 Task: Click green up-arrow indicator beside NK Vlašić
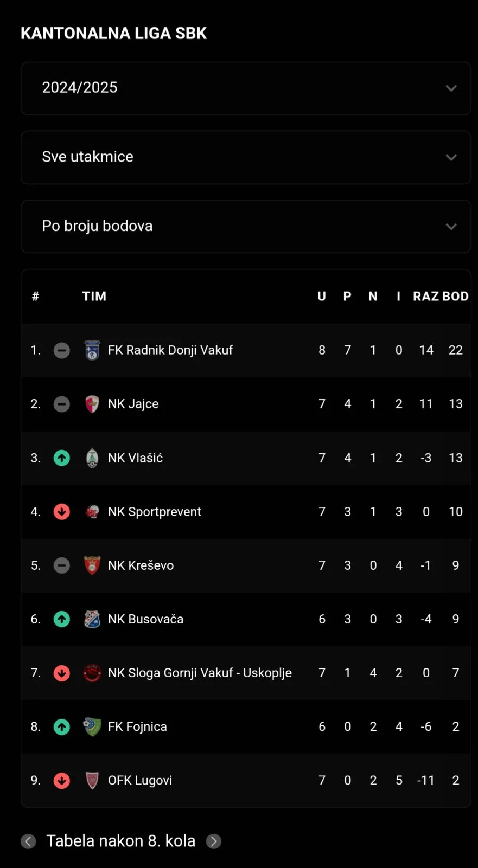click(62, 458)
